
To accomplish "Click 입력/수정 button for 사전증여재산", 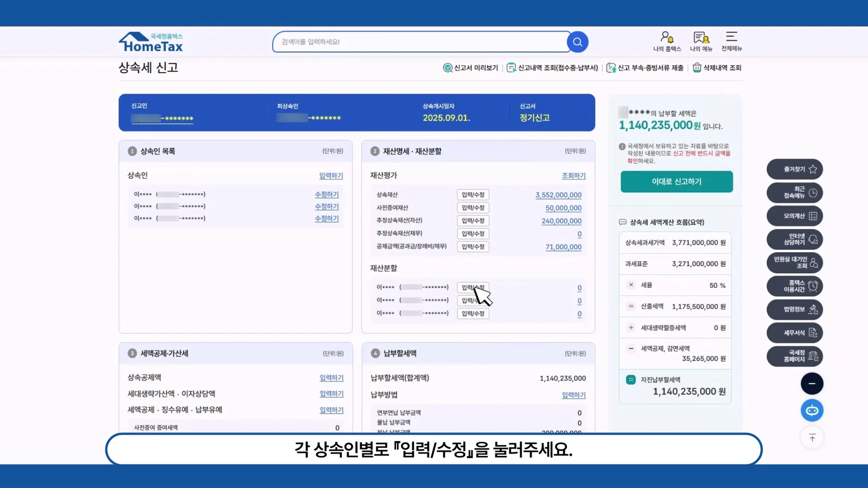I will [473, 208].
